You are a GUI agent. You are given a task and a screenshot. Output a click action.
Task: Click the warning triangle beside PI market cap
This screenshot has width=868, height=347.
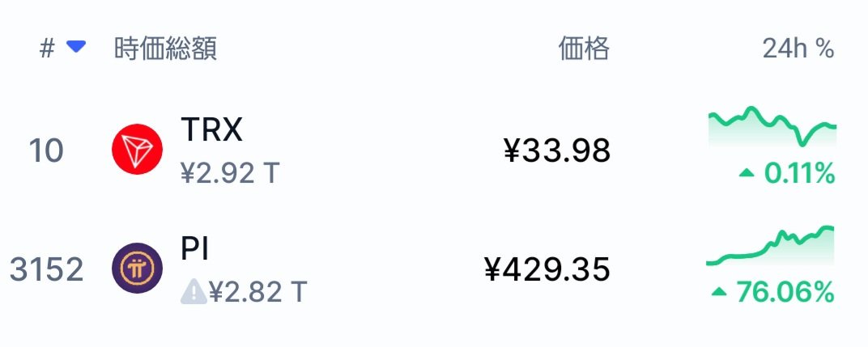[x=194, y=291]
